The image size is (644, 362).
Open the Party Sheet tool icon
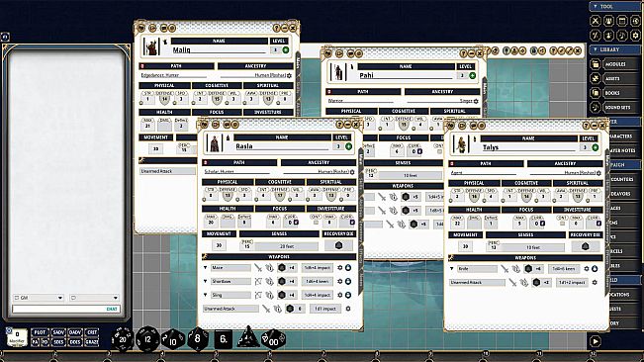coord(608,21)
